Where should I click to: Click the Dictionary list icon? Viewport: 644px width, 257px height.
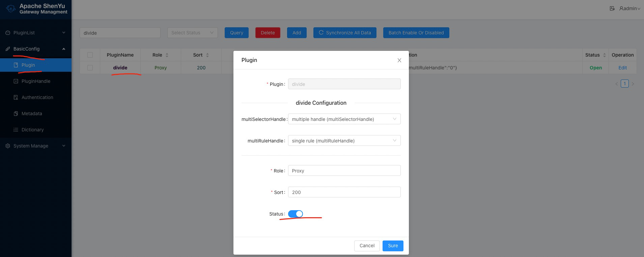click(x=16, y=130)
